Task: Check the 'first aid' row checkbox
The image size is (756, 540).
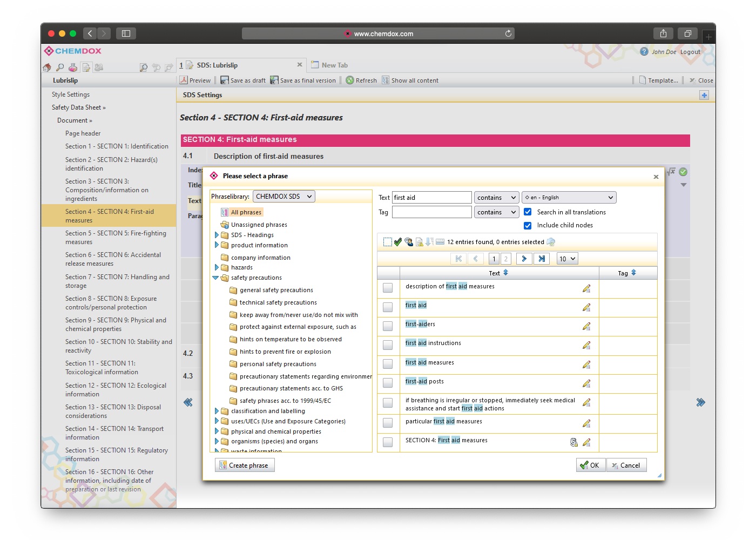Action: pos(388,307)
